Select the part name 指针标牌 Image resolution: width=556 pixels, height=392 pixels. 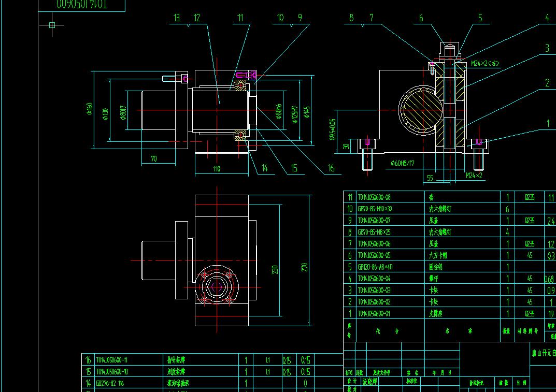(x=176, y=360)
